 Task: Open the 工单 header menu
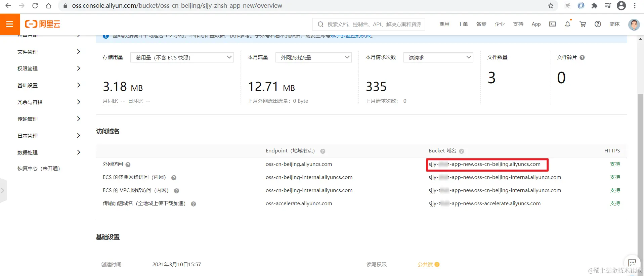pos(463,24)
